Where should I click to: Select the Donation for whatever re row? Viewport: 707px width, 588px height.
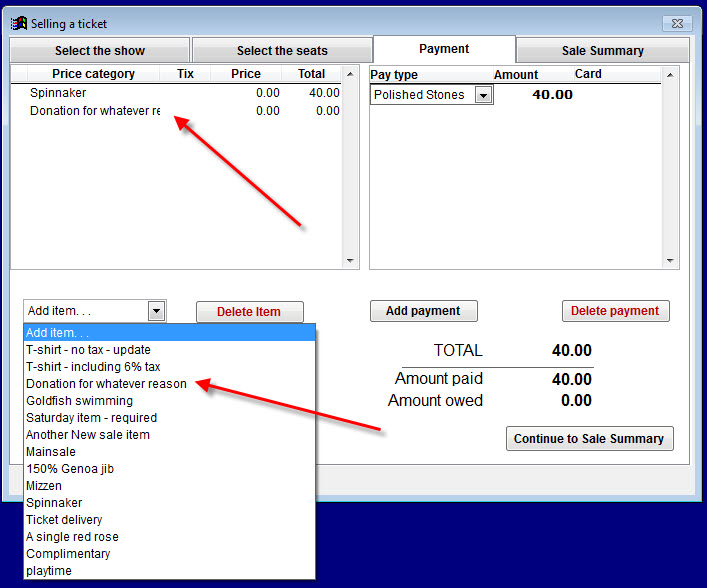coord(176,111)
